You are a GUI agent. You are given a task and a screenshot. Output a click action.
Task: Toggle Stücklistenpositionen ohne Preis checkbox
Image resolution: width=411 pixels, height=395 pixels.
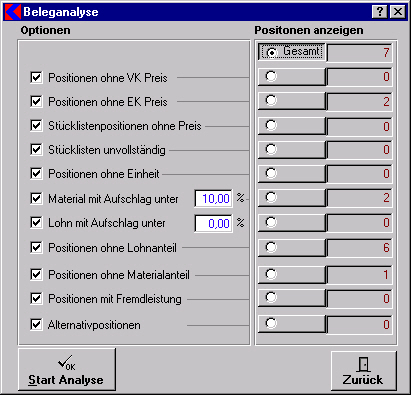[36, 125]
